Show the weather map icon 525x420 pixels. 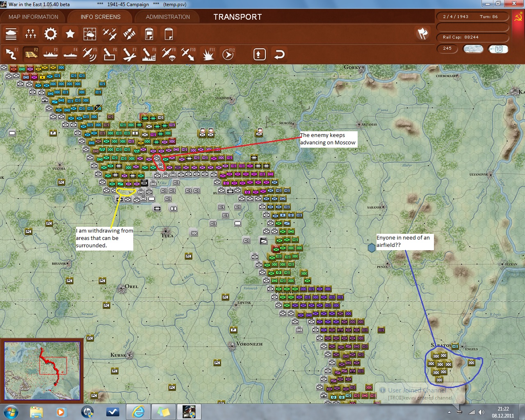pyautogui.click(x=90, y=34)
